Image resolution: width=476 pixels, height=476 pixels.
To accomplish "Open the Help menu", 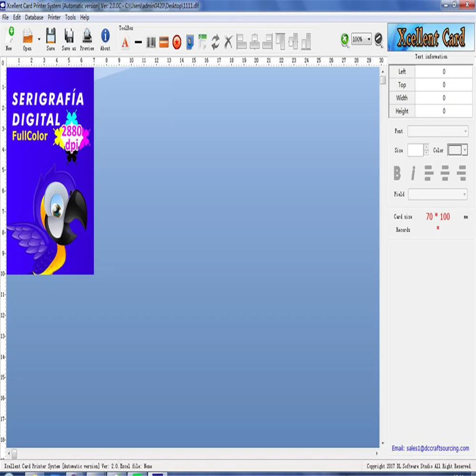I will [x=85, y=17].
